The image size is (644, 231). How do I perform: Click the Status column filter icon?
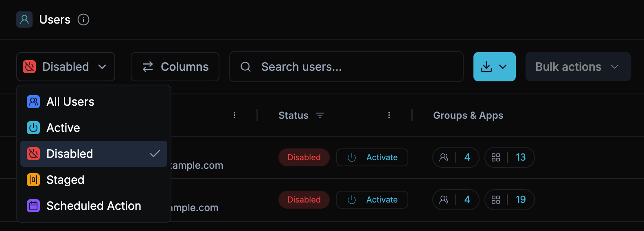[320, 115]
